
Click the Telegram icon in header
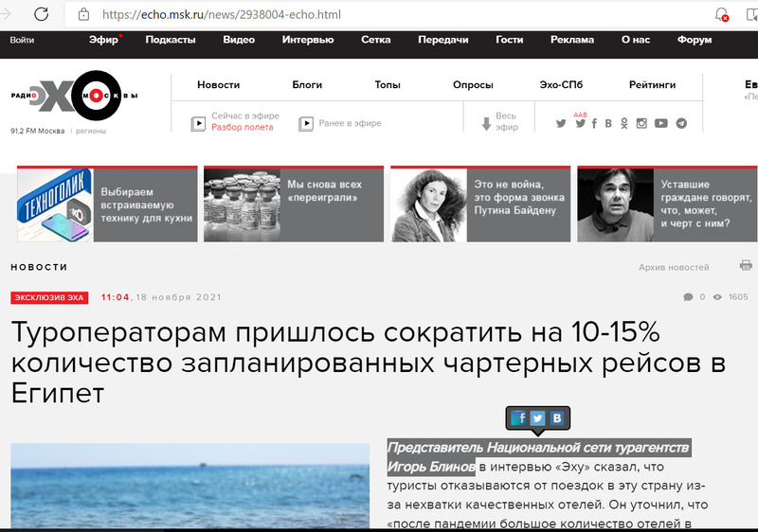pos(681,123)
